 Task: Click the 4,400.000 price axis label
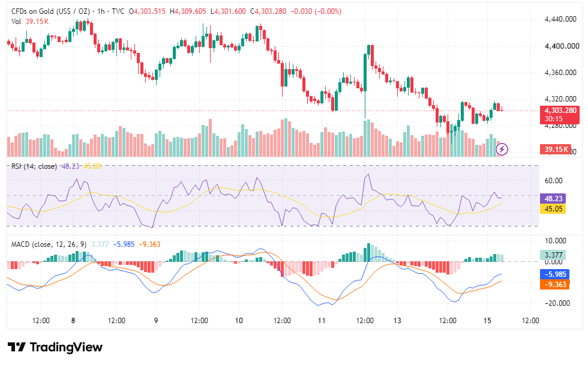click(560, 46)
